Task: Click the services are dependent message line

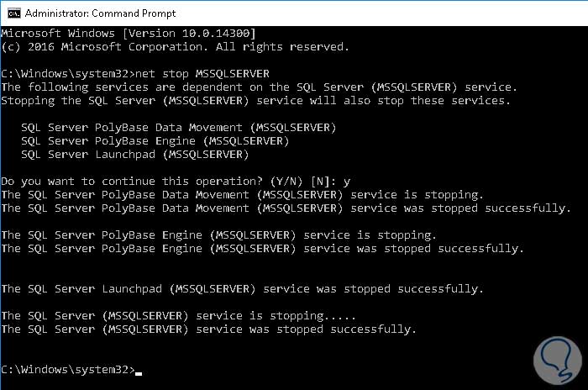Action: click(x=259, y=87)
